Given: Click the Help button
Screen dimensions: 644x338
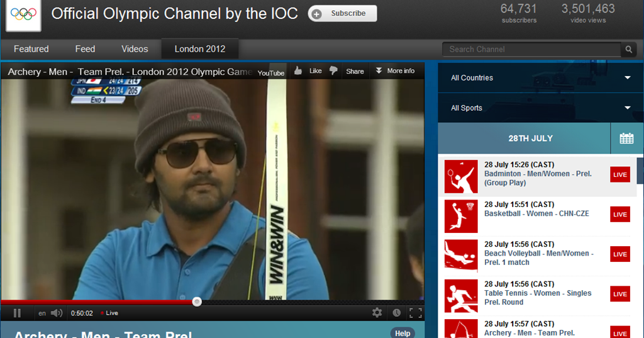Looking at the screenshot, I should (402, 333).
